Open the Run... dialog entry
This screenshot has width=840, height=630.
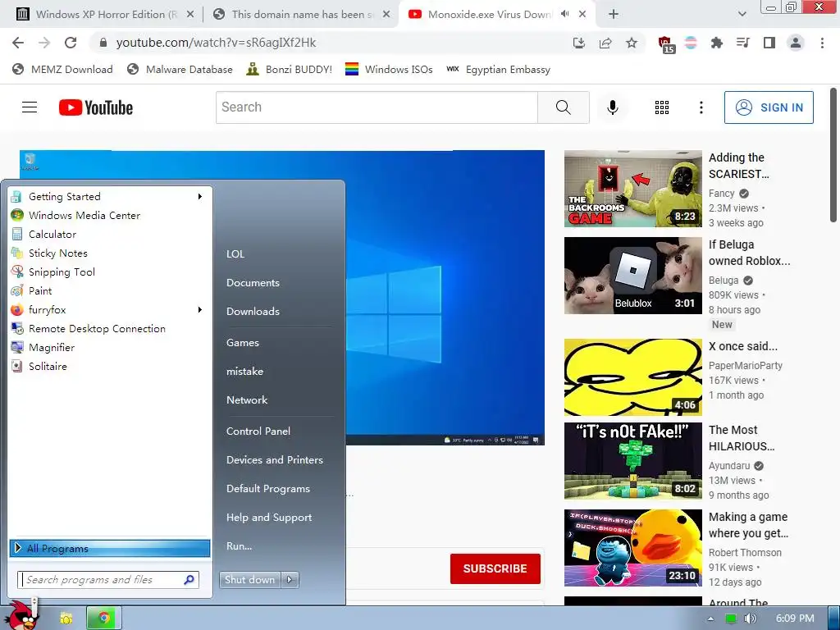[x=239, y=546]
